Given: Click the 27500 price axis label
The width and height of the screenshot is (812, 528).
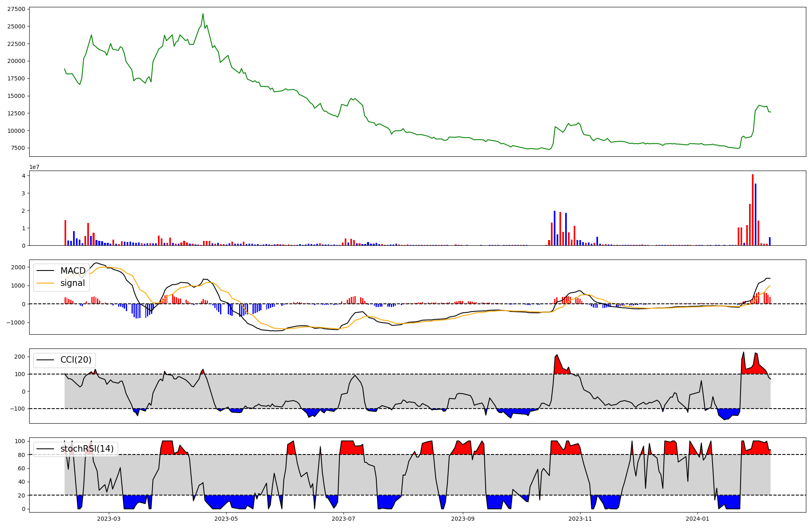Looking at the screenshot, I should [16, 9].
